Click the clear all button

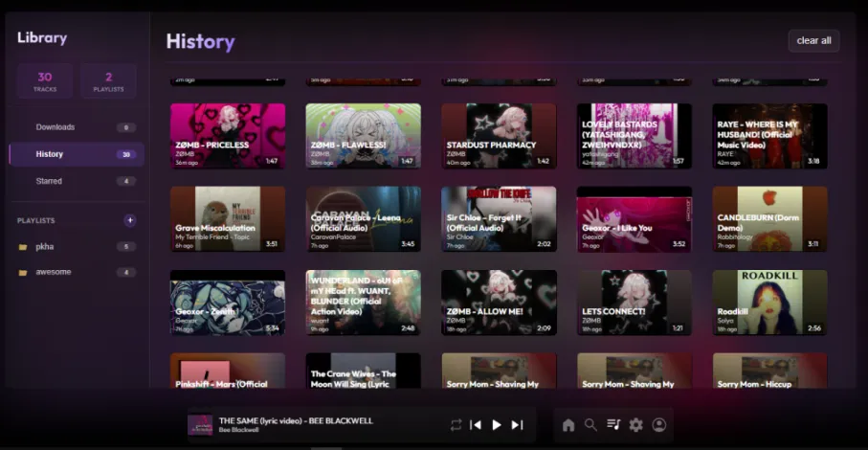(813, 40)
